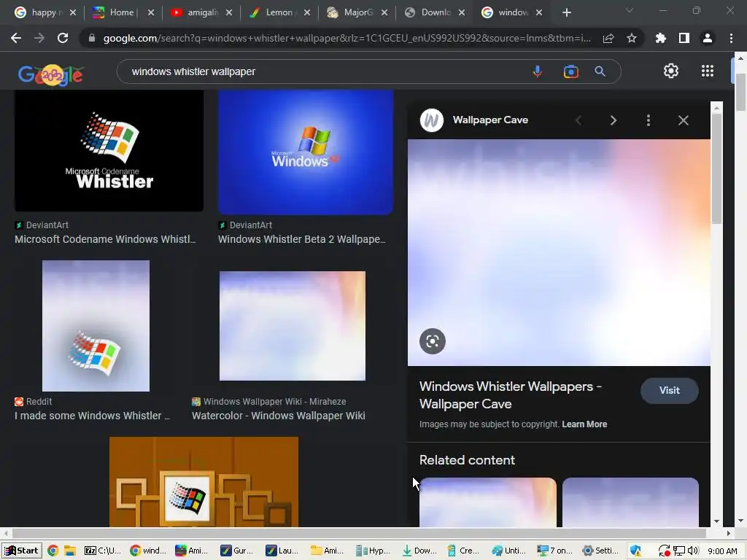
Task: Open 'Microsoft Codename Windows Whistl...' DeviantArt link
Action: tap(105, 239)
